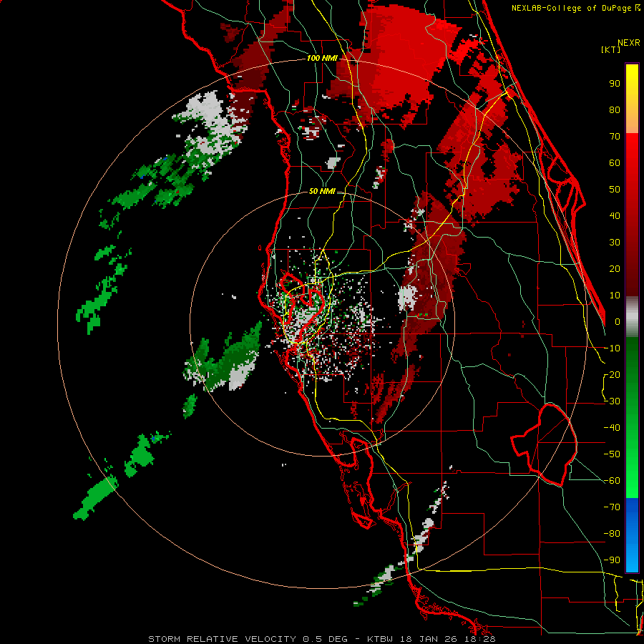The width and height of the screenshot is (644, 644).
Task: Click the -40 value on the velocity scale
Action: click(612, 428)
